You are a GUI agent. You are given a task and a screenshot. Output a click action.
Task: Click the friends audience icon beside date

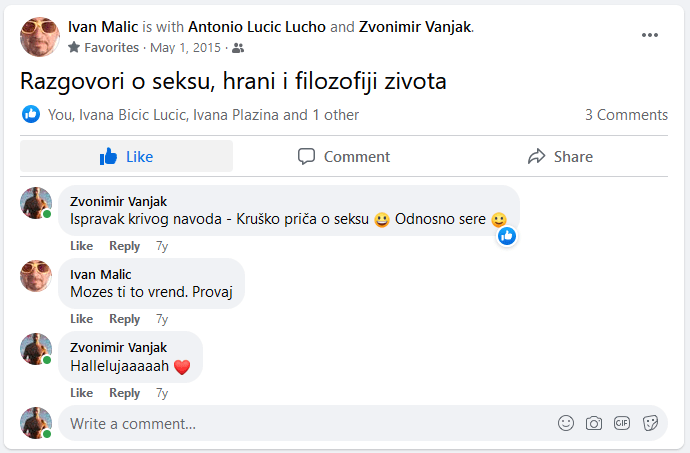pyautogui.click(x=237, y=47)
